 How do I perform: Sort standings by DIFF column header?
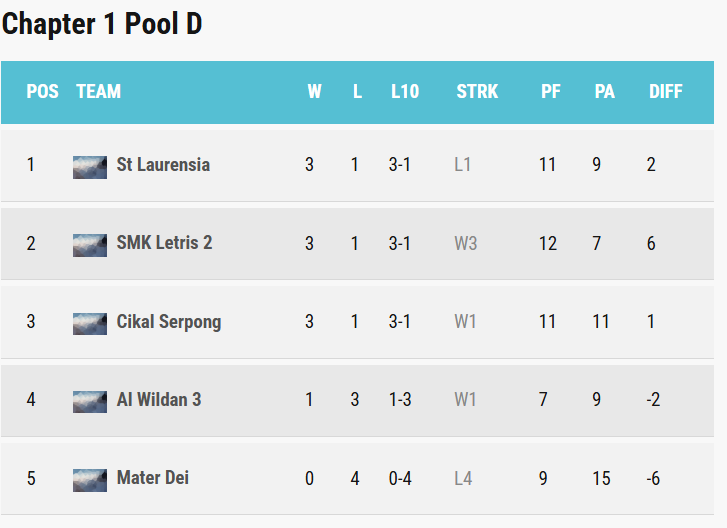point(665,92)
